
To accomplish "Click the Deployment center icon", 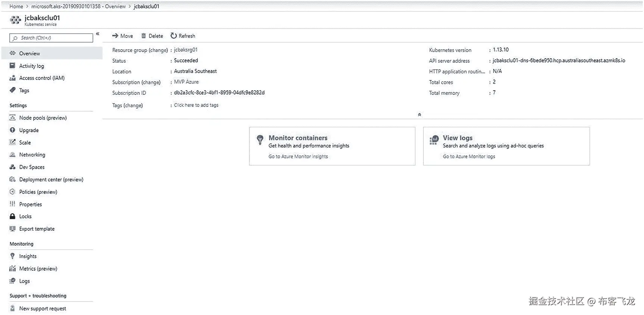I will coord(12,180).
